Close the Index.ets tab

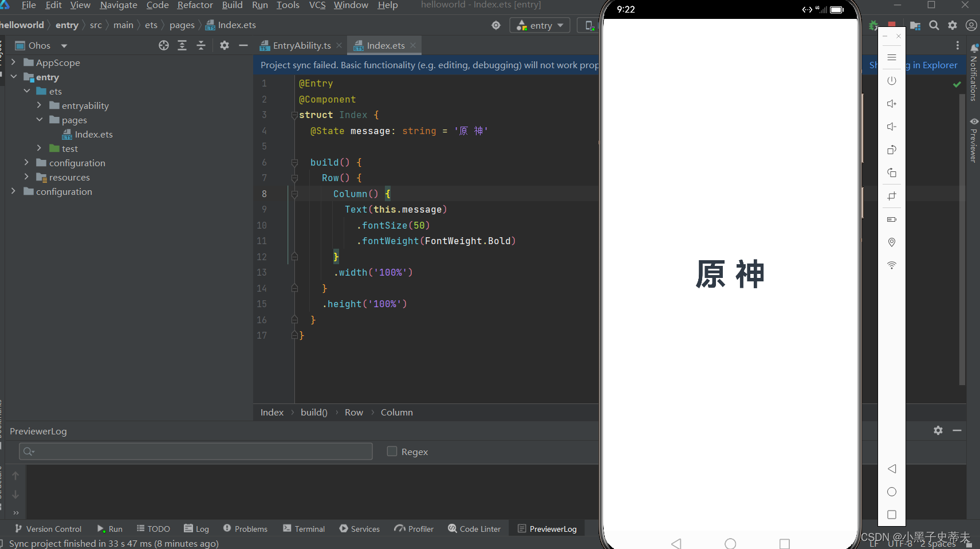click(413, 45)
